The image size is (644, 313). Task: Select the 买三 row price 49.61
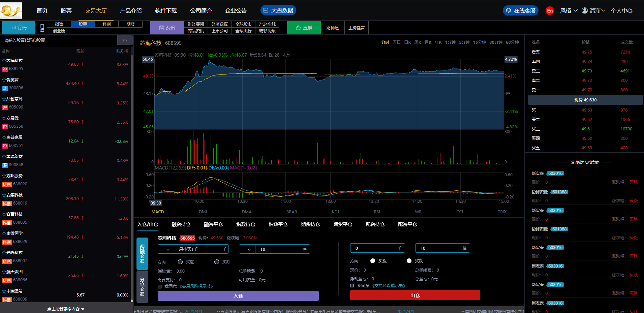pos(587,129)
